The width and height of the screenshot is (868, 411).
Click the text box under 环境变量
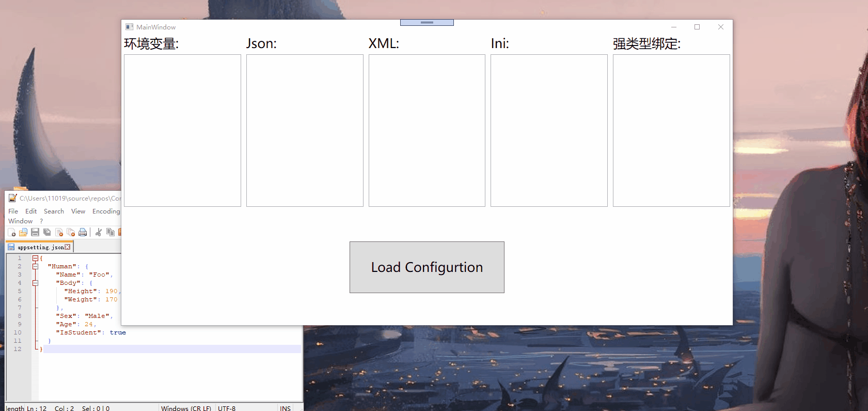pyautogui.click(x=182, y=130)
